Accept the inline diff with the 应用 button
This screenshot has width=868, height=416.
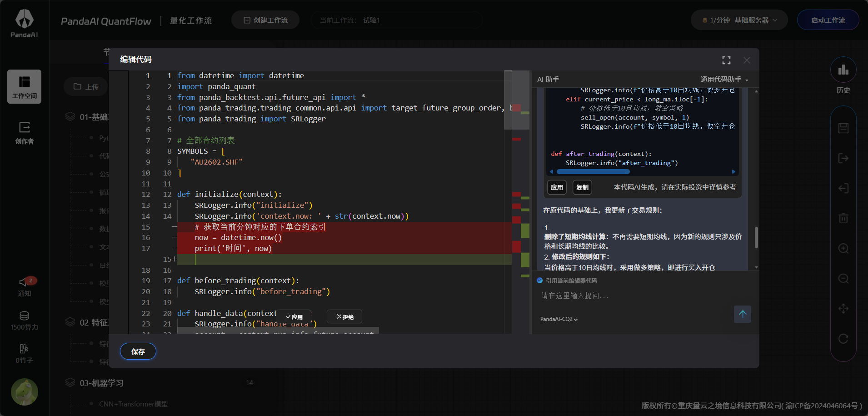pyautogui.click(x=294, y=317)
